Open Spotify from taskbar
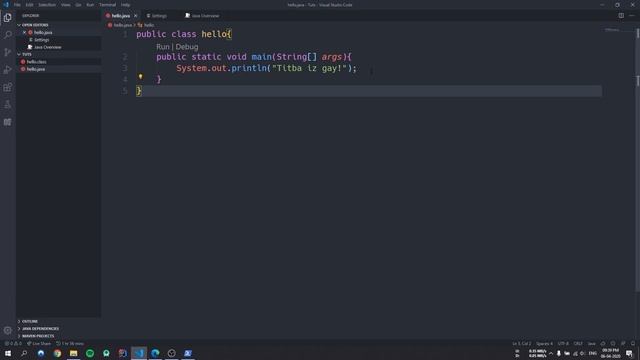The image size is (640, 360). pyautogui.click(x=90, y=353)
